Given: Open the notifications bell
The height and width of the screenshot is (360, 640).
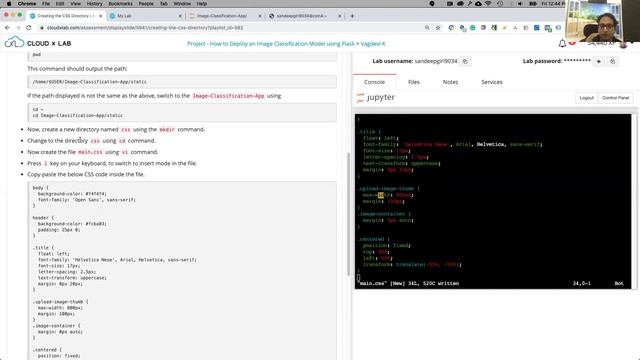Looking at the screenshot, I should pos(562,43).
